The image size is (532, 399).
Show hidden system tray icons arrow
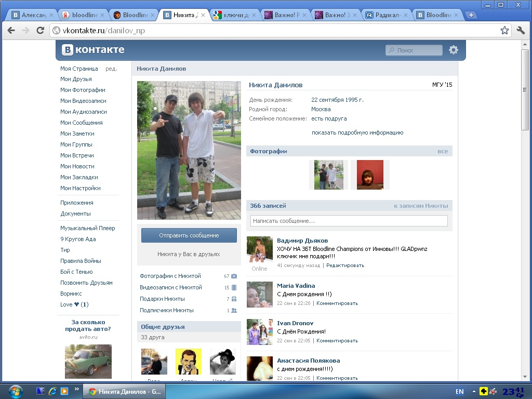coord(473,391)
